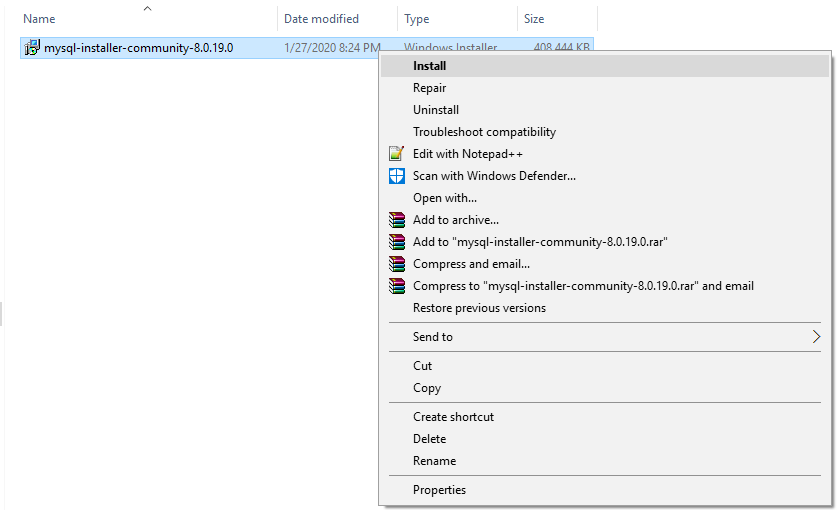
Task: Click WinRAR icon beside Add to archive
Action: (x=396, y=220)
